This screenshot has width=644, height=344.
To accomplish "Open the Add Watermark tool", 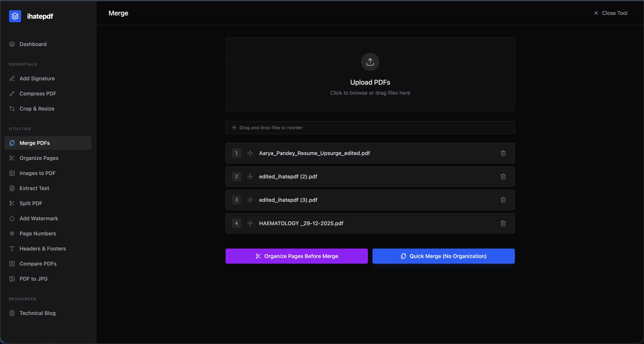I will (39, 218).
